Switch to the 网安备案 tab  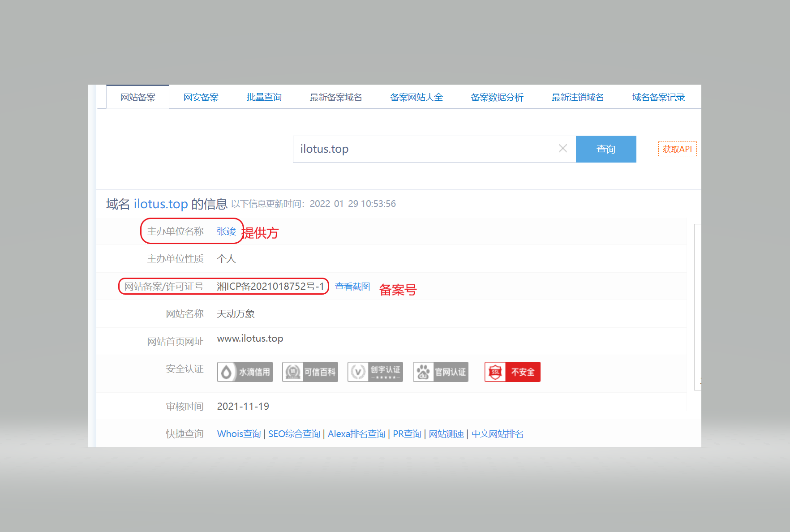click(201, 97)
